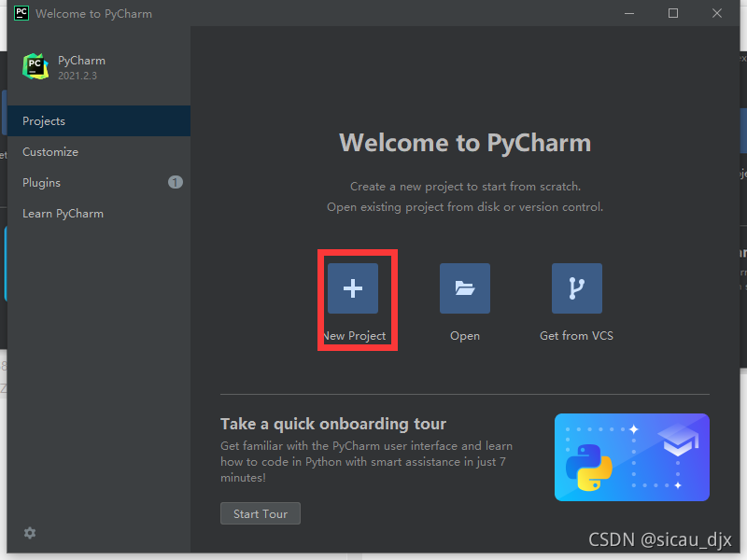This screenshot has height=560, width=747.
Task: Click the New Project plus icon
Action: click(x=353, y=288)
